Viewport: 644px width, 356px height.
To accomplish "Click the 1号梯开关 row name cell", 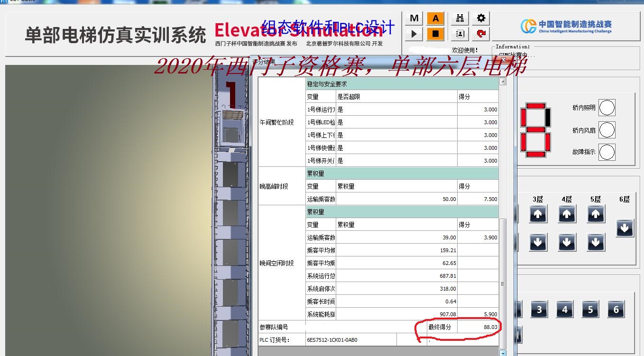I will pos(321,161).
